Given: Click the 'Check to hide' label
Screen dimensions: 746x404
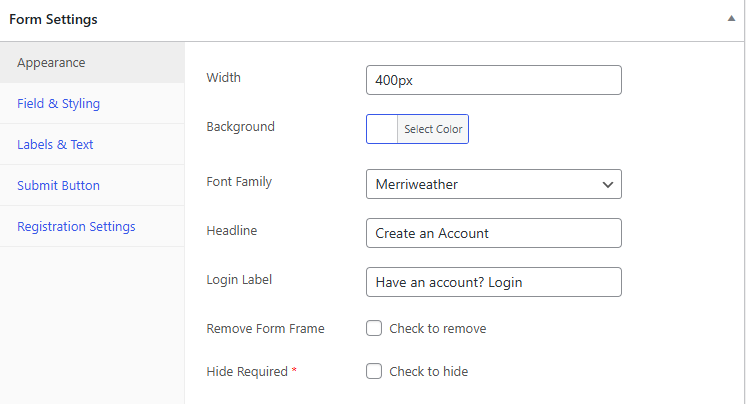Looking at the screenshot, I should coord(429,371).
